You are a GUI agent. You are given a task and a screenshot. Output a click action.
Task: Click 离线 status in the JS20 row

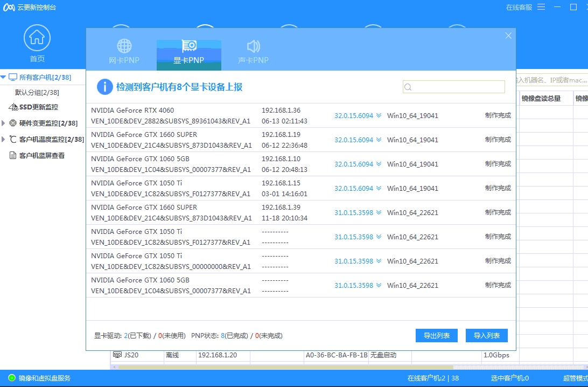click(172, 355)
